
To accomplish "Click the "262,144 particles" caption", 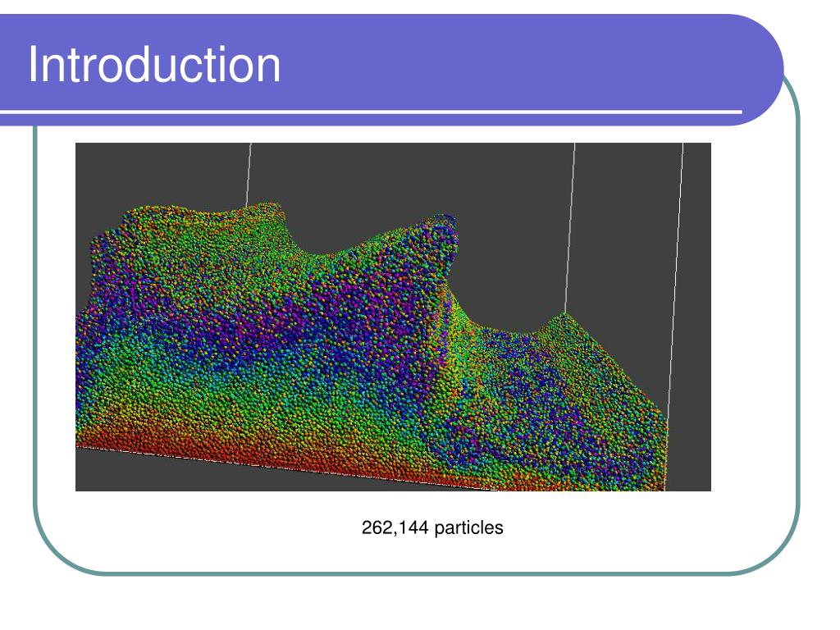I will (432, 527).
